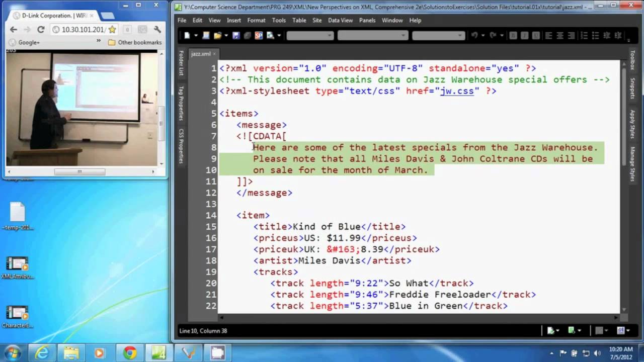Click the Save floppy disk icon
Image resolution: width=644 pixels, height=362 pixels.
click(x=236, y=35)
